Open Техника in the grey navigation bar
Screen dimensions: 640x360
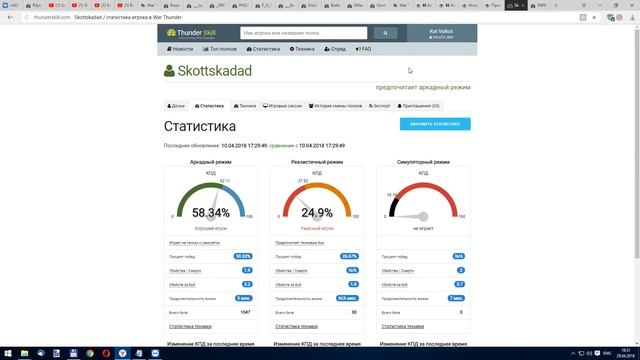pyautogui.click(x=302, y=49)
